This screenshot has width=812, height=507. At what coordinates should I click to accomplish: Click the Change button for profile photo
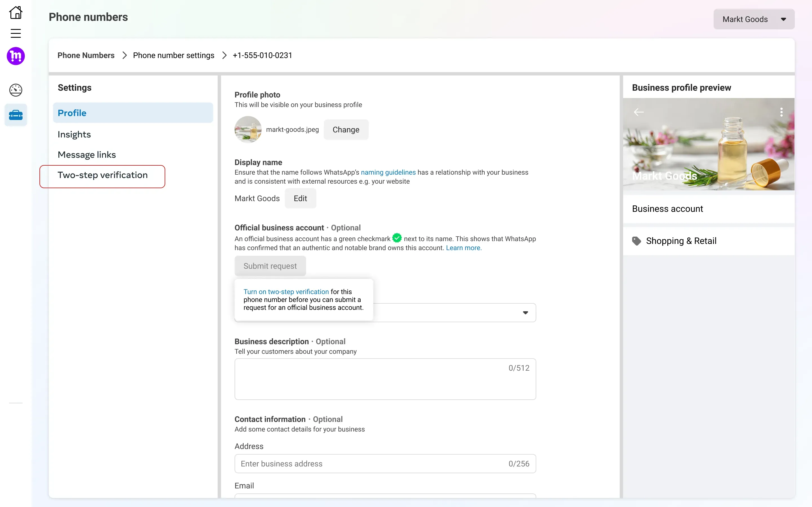pos(345,129)
